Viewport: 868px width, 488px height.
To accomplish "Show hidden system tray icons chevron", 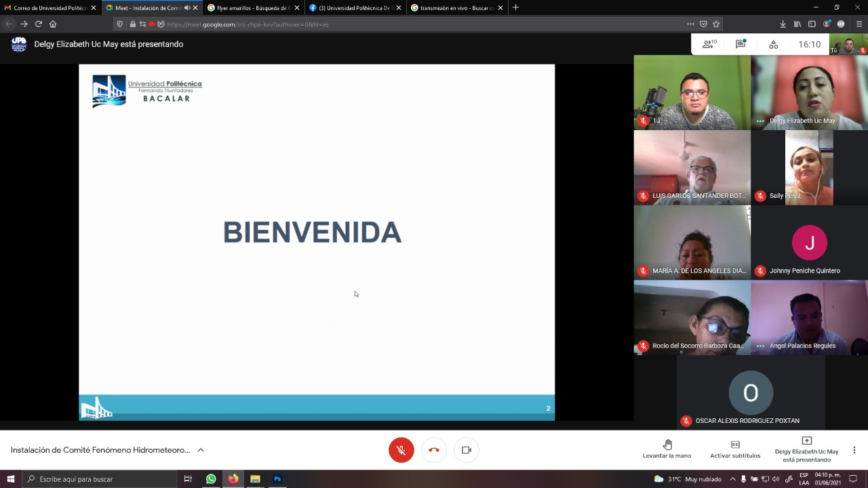I will 732,479.
